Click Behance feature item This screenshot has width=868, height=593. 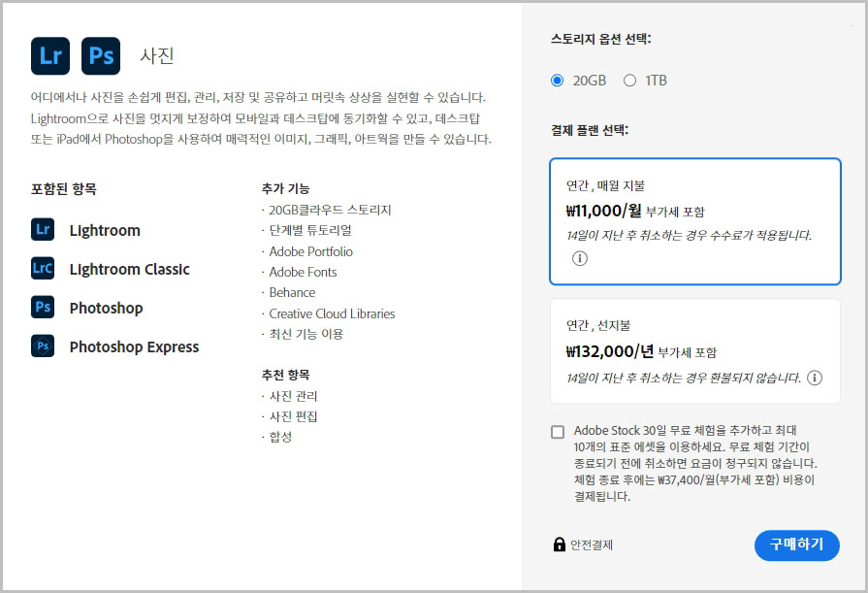pos(292,293)
